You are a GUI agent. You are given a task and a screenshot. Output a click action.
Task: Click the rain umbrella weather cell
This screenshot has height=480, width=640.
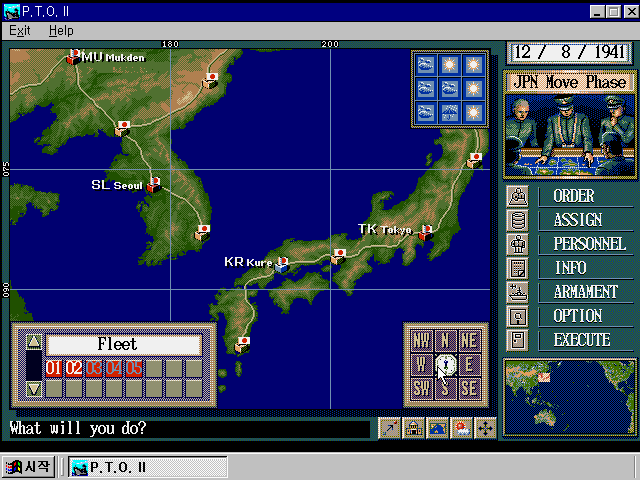pos(449,112)
